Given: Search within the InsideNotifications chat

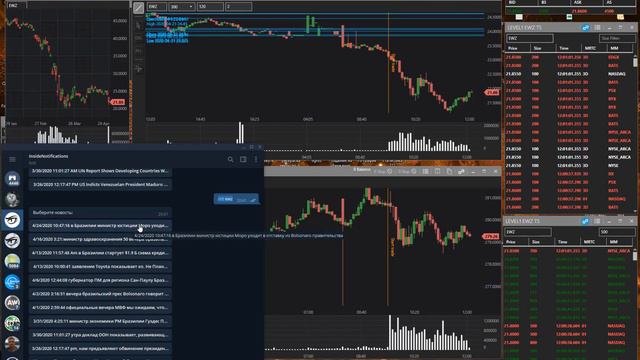Looking at the screenshot, I should (231, 160).
